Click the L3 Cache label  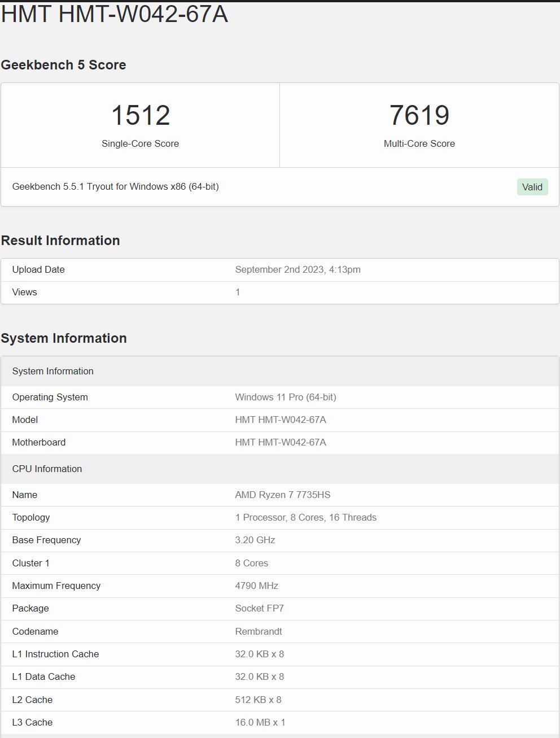32,722
